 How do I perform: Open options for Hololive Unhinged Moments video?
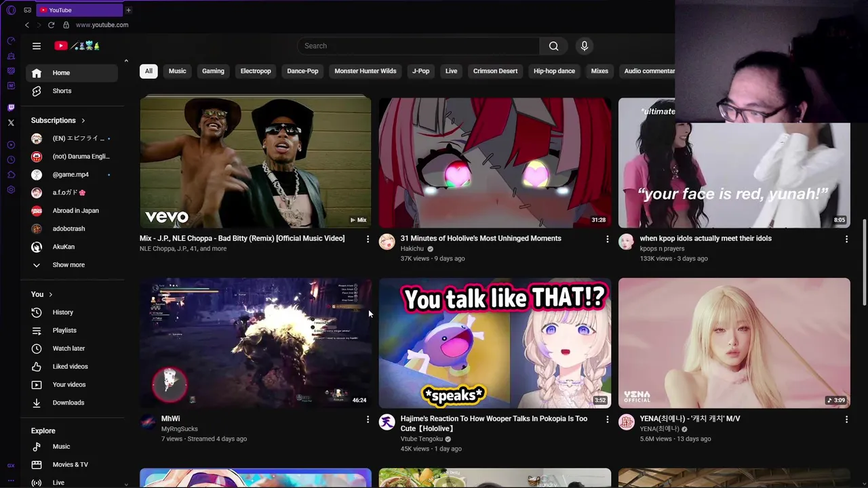click(607, 239)
